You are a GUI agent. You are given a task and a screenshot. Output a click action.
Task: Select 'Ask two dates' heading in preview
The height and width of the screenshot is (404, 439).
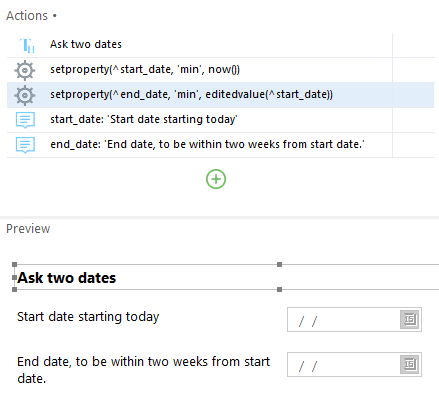tap(67, 278)
